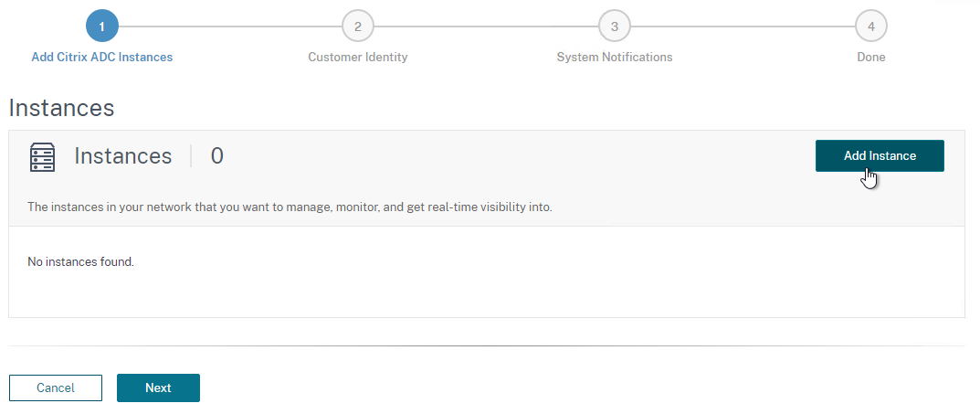The image size is (980, 414).
Task: Click the instances description sentence about real-time visibility
Action: (290, 207)
